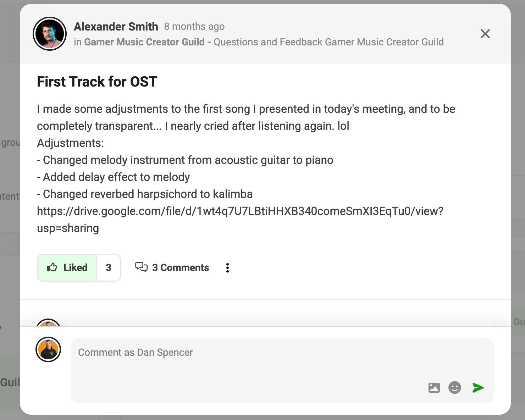
Task: Toggle the Liked button label
Action: pos(75,267)
